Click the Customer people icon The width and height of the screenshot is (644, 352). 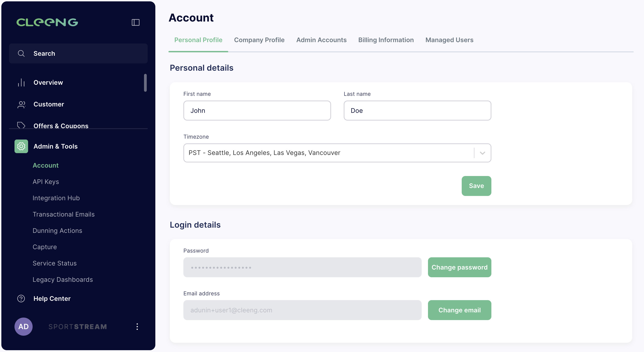pyautogui.click(x=21, y=104)
